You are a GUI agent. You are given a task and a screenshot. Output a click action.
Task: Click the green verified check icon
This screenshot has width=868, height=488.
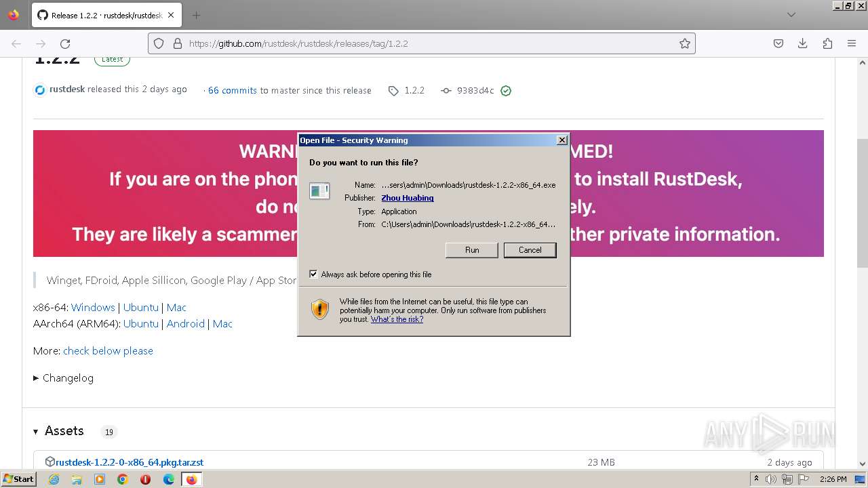click(506, 90)
